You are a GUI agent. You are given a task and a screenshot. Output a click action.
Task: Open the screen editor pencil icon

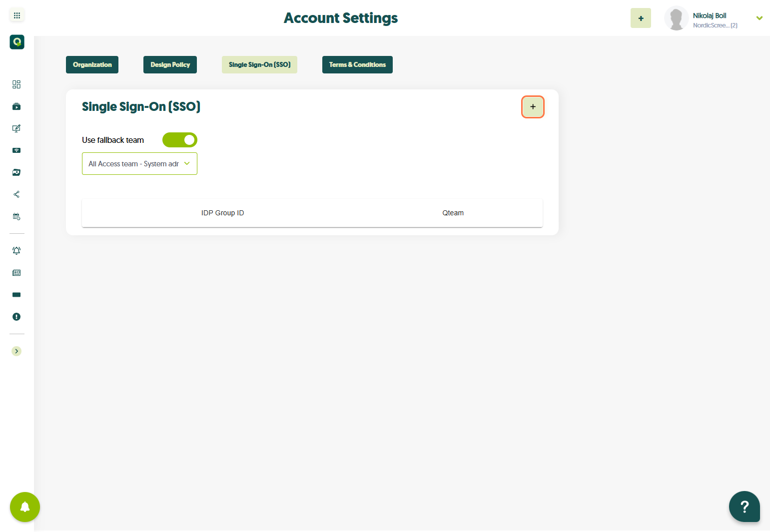pyautogui.click(x=16, y=128)
